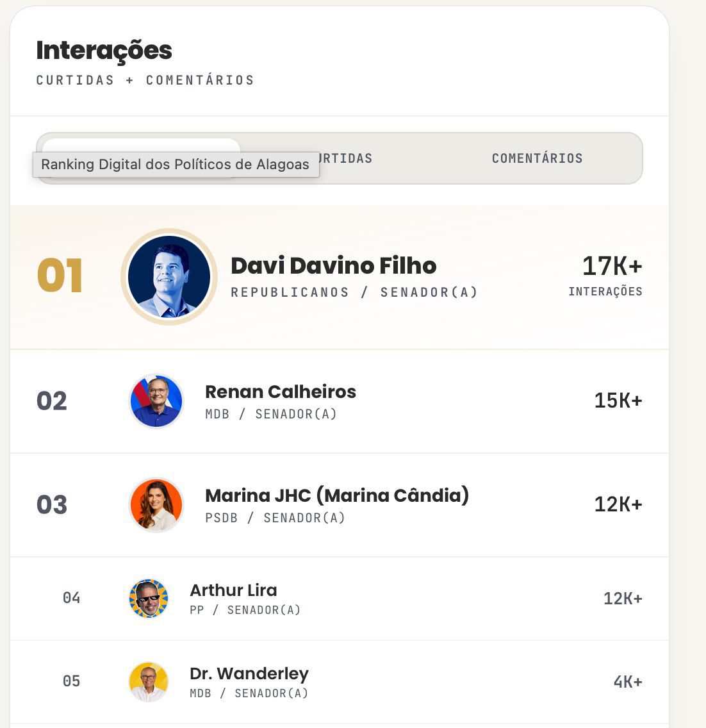
Task: Open the Dr. Wanderley name entry
Action: click(249, 674)
